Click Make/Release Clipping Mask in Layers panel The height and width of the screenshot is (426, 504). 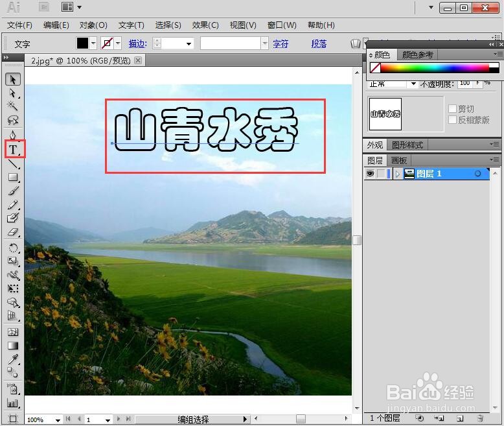pyautogui.click(x=420, y=418)
